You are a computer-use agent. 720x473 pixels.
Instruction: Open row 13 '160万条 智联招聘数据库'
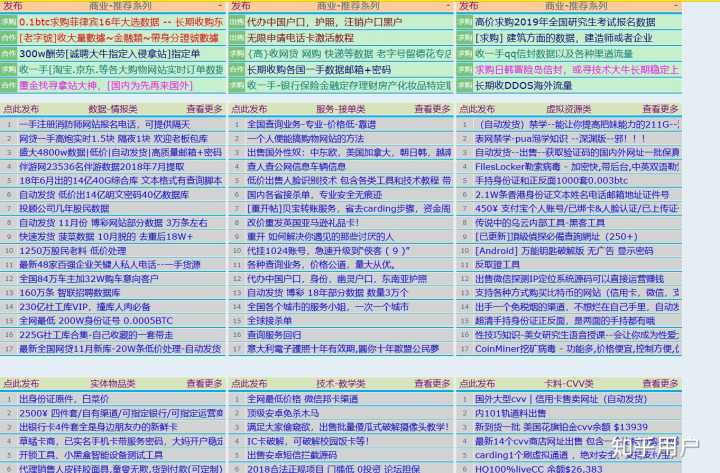click(70, 293)
